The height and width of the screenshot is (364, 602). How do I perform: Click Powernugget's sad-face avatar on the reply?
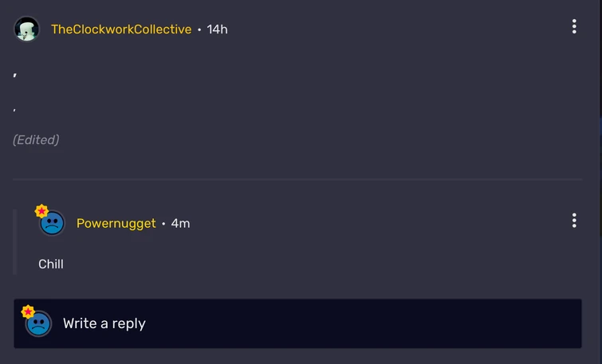[53, 224]
